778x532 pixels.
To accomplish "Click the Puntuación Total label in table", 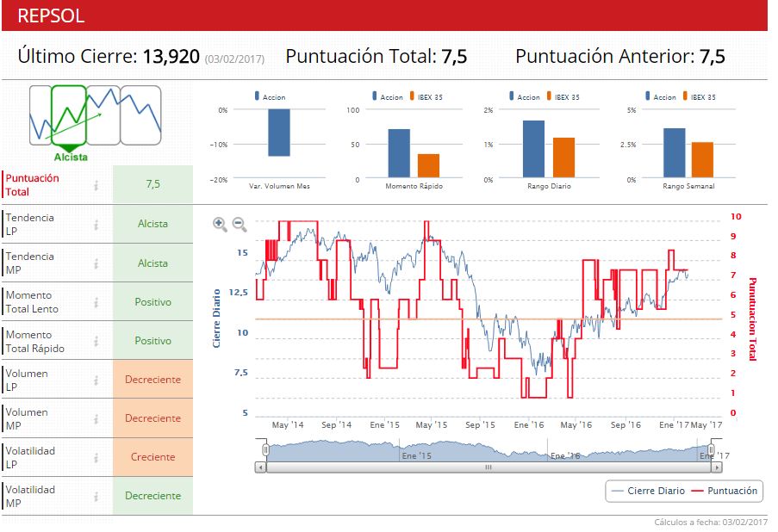I will pos(32,185).
